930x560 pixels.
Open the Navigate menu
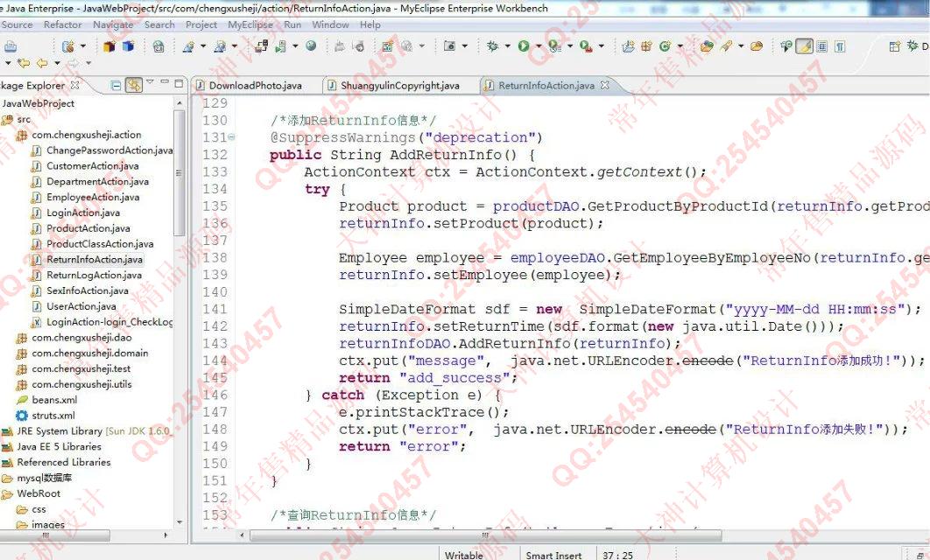[113, 24]
